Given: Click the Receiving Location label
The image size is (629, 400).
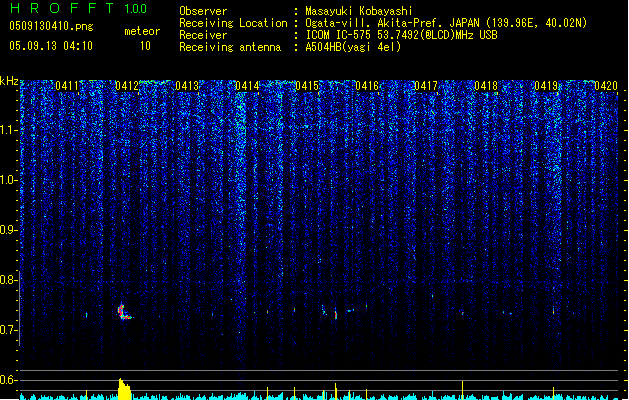Looking at the screenshot, I should (x=233, y=23).
